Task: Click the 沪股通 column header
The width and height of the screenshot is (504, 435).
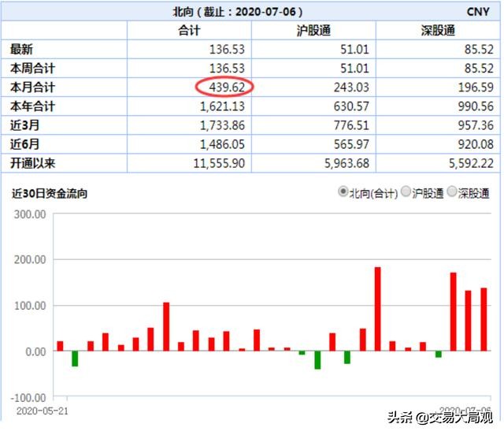Action: pyautogui.click(x=313, y=31)
